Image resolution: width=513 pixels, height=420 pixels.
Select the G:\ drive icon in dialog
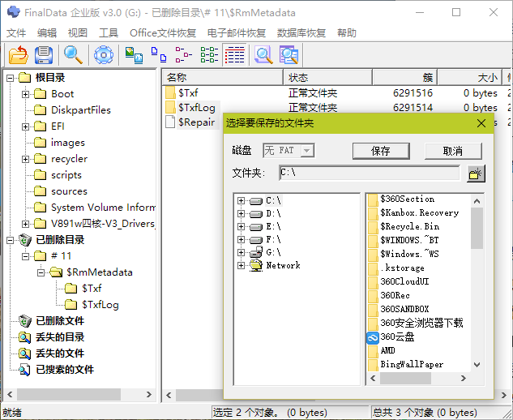[x=256, y=252]
